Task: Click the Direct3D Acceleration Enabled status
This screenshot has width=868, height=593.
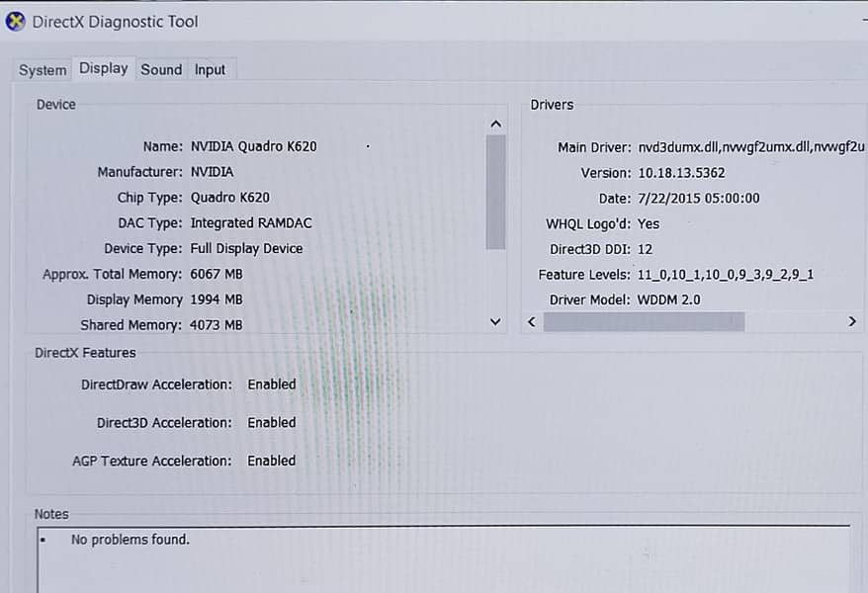Action: [271, 423]
